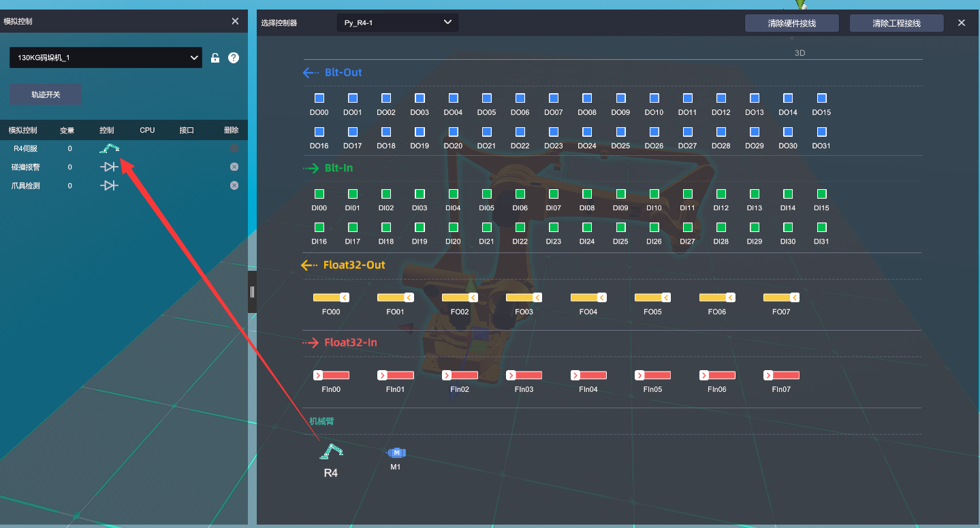Delete the 碰撞报警 row

coord(234,167)
